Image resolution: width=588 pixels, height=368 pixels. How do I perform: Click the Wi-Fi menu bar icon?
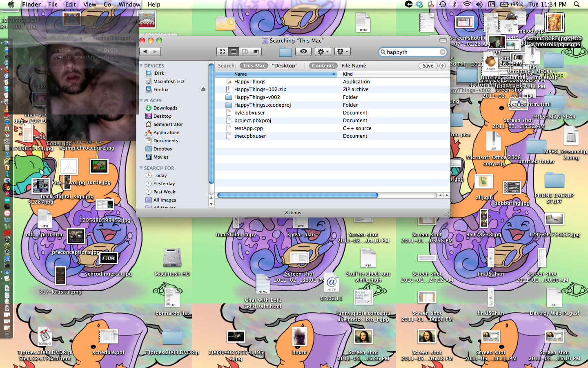467,4
